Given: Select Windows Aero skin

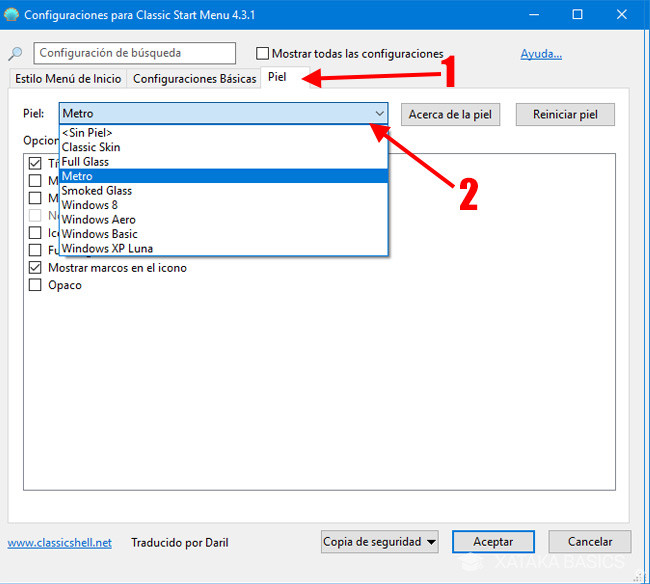Looking at the screenshot, I should pos(224,220).
